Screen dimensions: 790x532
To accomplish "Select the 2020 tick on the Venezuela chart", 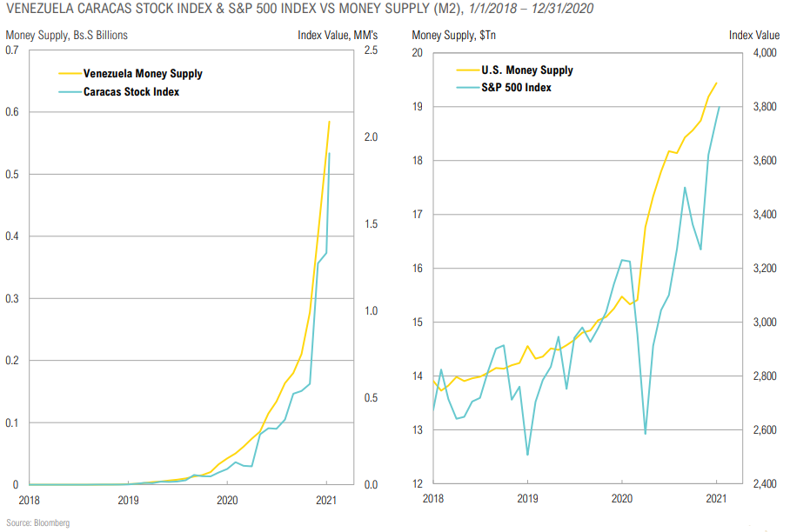I will tap(227, 500).
